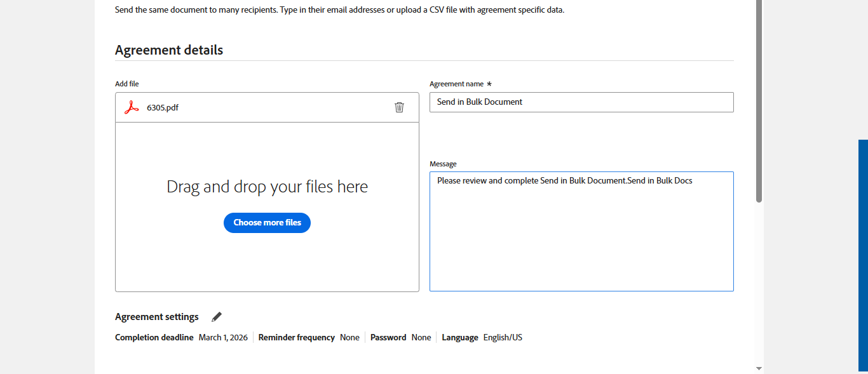Edit Agreement settings with the pencil icon
Image resolution: width=868 pixels, height=374 pixels.
(217, 317)
